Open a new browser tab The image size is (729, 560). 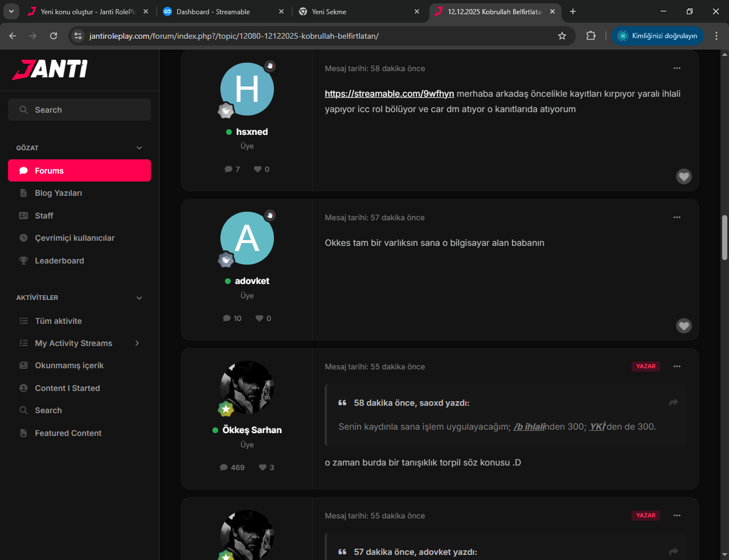coord(573,11)
